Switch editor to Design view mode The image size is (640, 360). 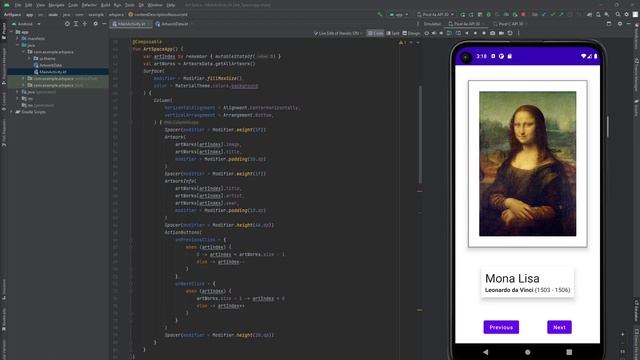(411, 33)
